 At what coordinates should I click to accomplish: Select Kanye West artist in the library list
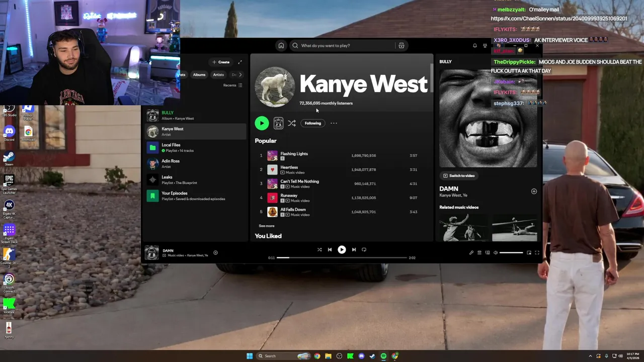pos(195,131)
